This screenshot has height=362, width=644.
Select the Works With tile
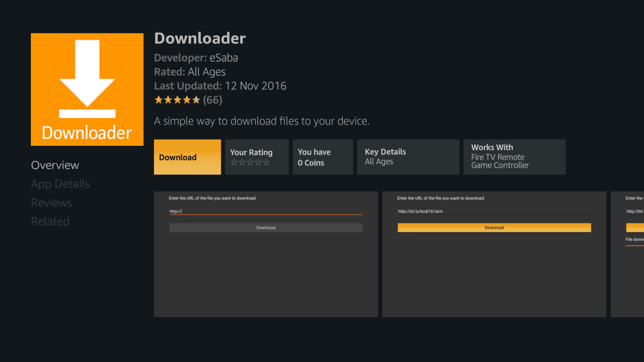tap(514, 157)
